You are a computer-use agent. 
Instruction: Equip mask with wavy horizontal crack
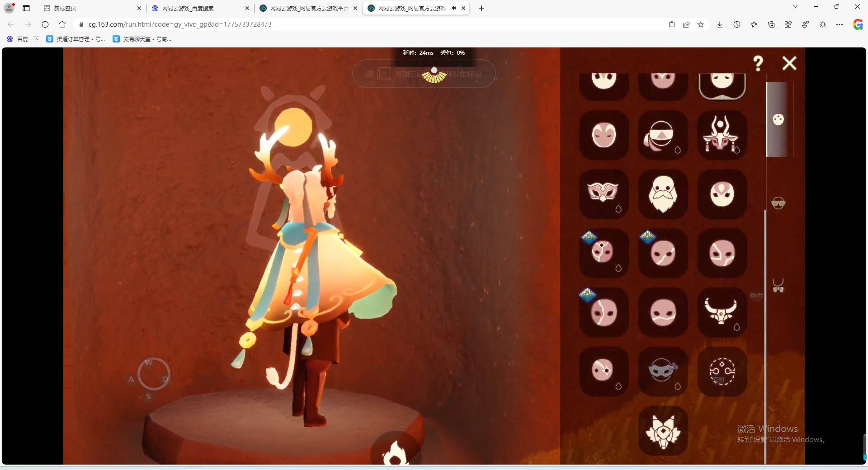663,312
